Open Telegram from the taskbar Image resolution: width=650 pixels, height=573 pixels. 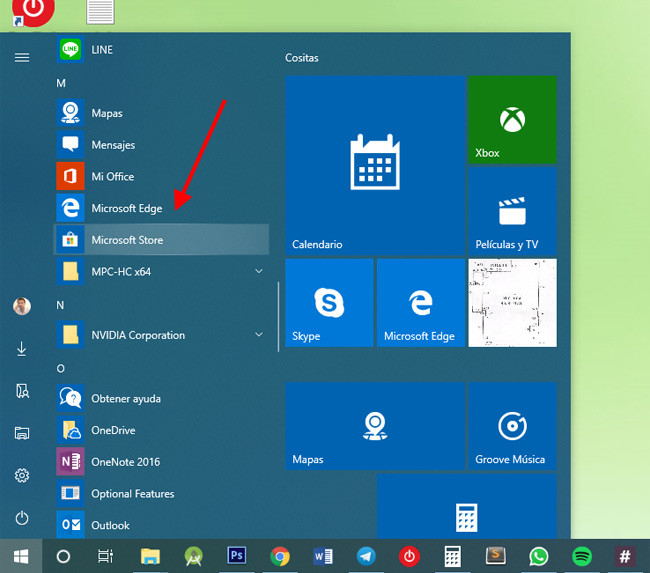366,556
